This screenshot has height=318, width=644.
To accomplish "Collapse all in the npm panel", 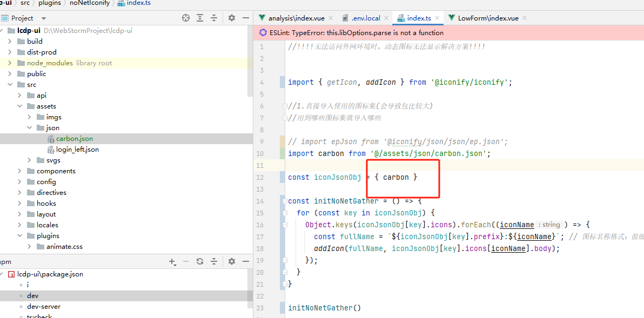I will 214,261.
